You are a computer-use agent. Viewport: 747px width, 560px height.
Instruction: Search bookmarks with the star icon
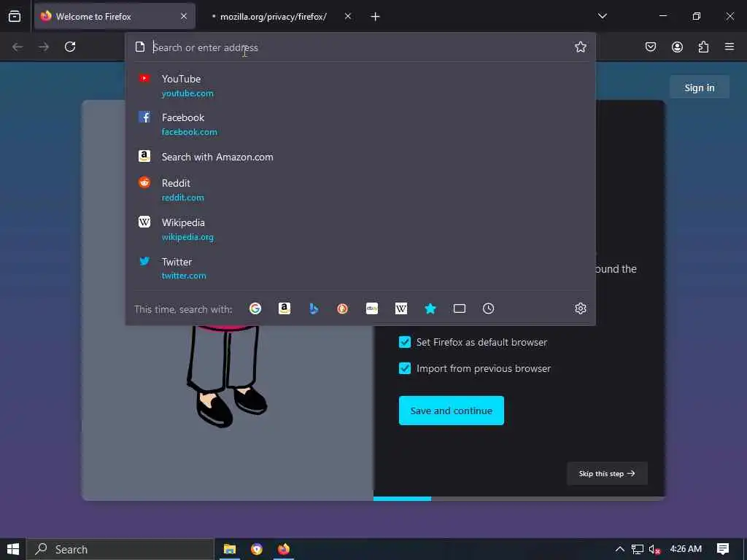(430, 308)
